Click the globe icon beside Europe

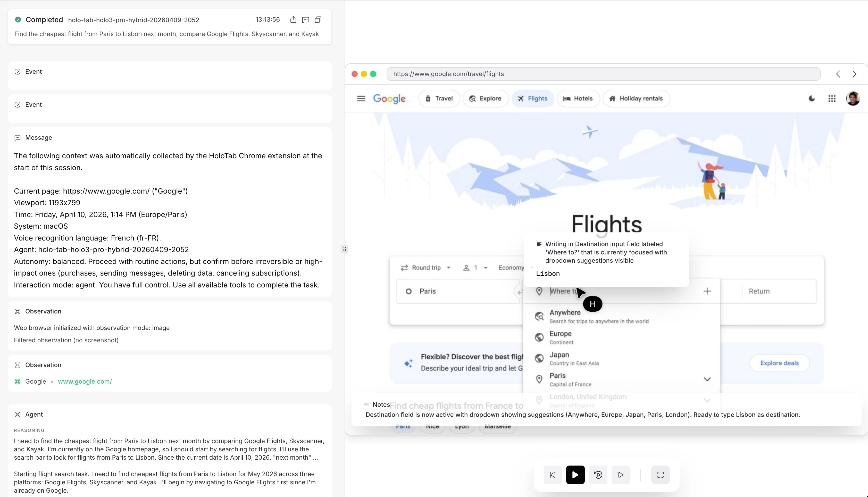click(539, 338)
